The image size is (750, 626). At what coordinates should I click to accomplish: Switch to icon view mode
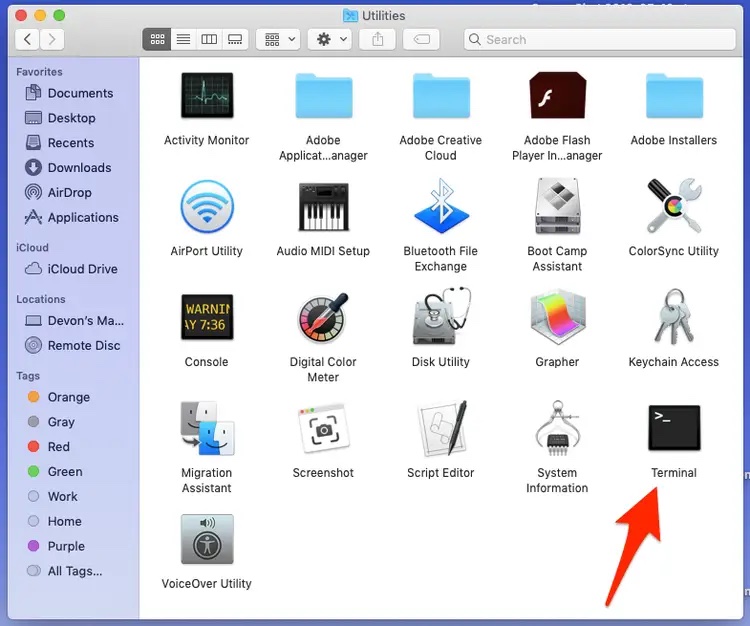[157, 39]
